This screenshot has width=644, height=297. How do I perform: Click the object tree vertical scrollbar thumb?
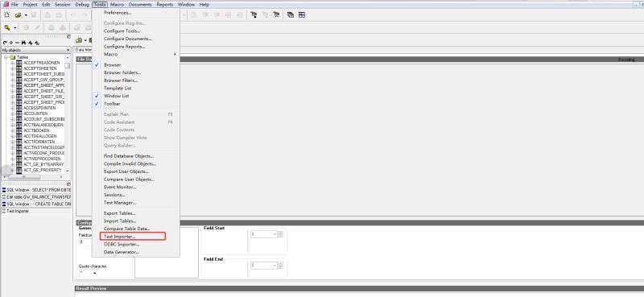[68, 66]
